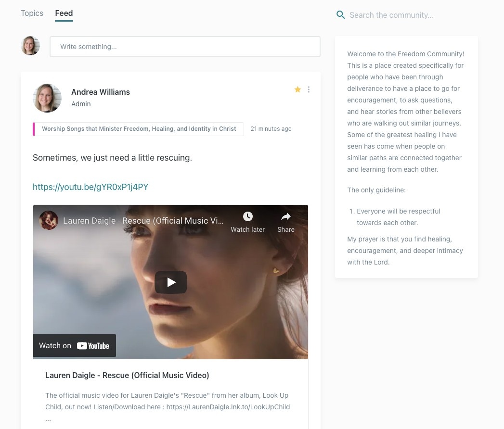This screenshot has width=504, height=429.
Task: Open Andrea Williams's post avatar
Action: (47, 98)
